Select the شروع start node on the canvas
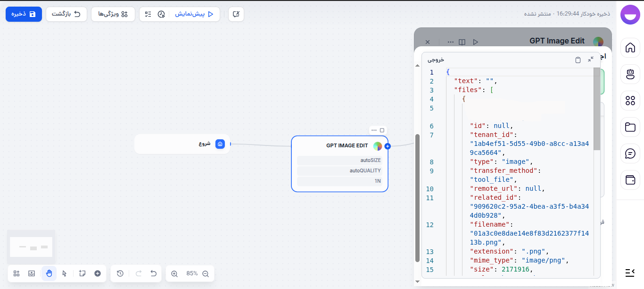This screenshot has width=644, height=289. click(182, 144)
